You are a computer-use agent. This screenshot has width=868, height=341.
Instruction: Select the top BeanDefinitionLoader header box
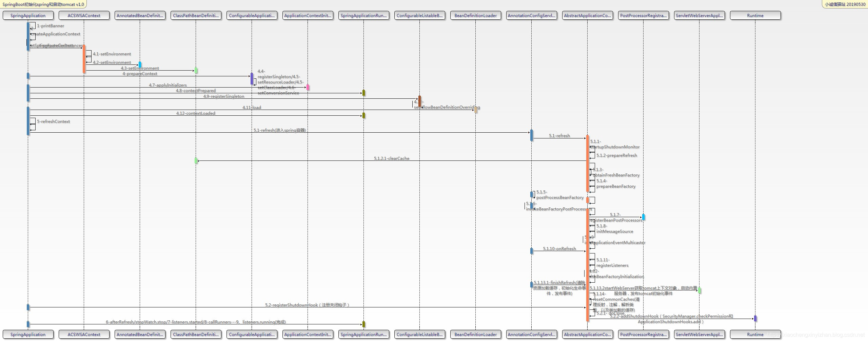click(x=475, y=16)
